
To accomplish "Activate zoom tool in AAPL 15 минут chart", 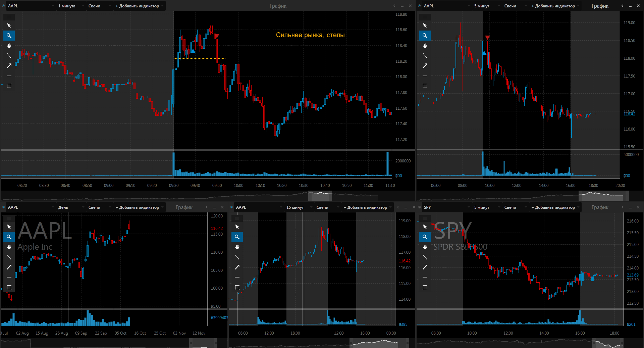I will click(237, 237).
